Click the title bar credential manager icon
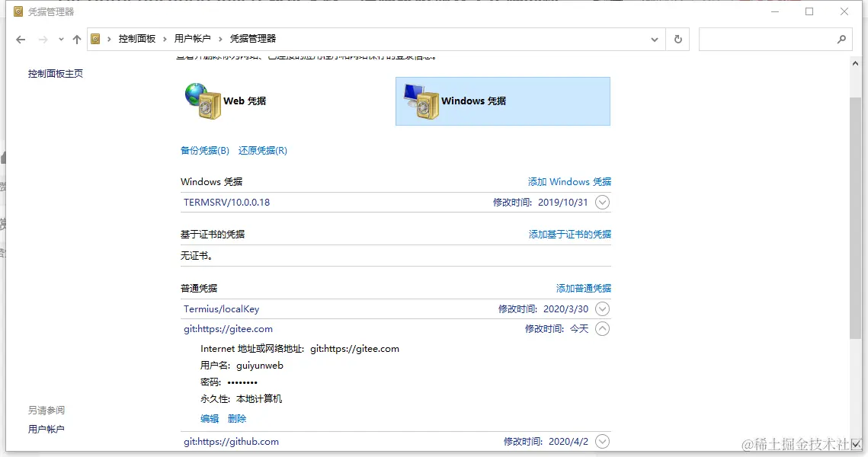The height and width of the screenshot is (457, 868). (18, 11)
